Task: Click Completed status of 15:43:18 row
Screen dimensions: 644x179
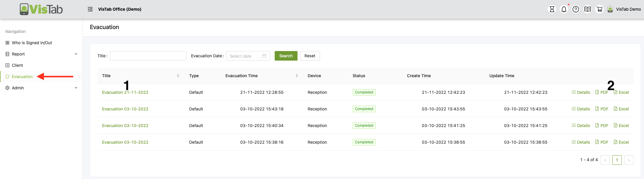Action: (364, 109)
